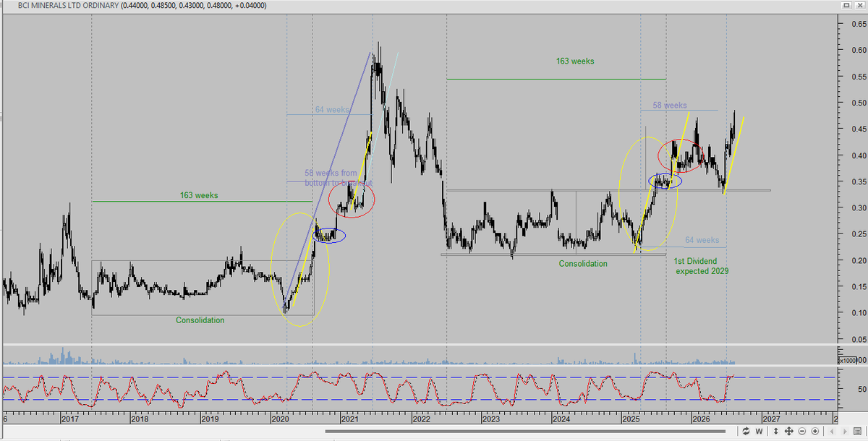Click the BCI MINERALS LTD ORDINARY title

67,6
